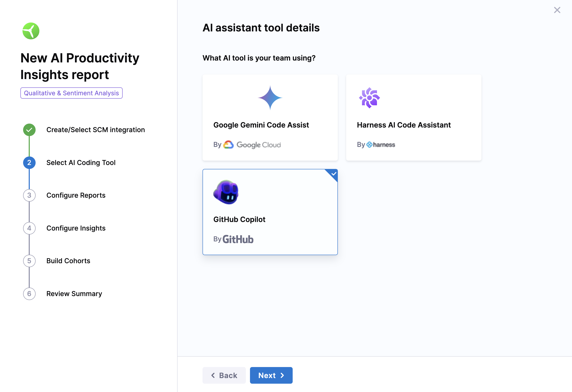Screen dimensions: 572x392
Task: Click the Qualitative & Sentiment Analysis tag
Action: pos(71,93)
